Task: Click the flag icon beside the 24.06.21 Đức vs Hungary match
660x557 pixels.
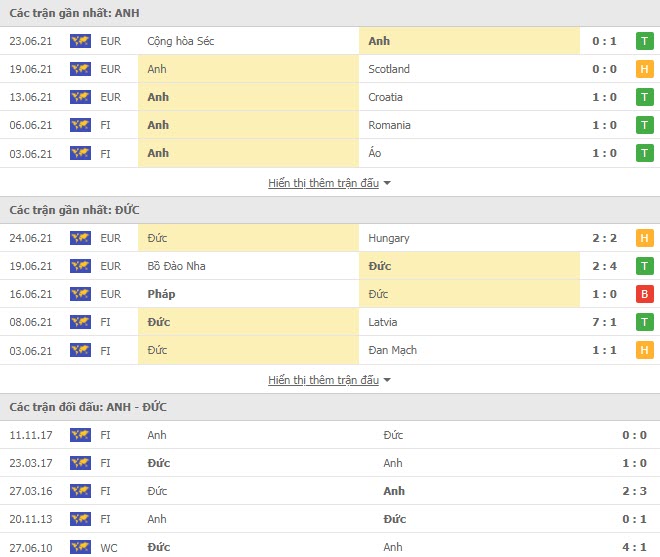Action: tap(80, 238)
